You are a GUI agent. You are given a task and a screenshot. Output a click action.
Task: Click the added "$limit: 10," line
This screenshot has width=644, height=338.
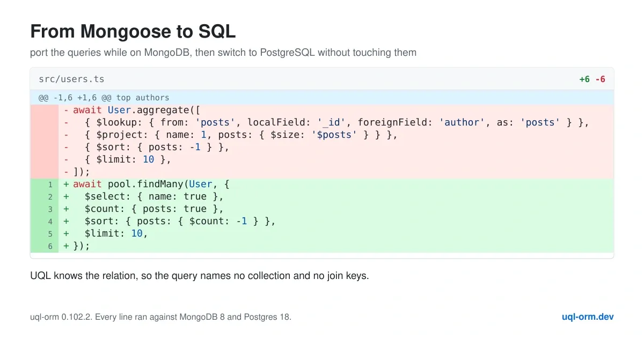[322, 233]
